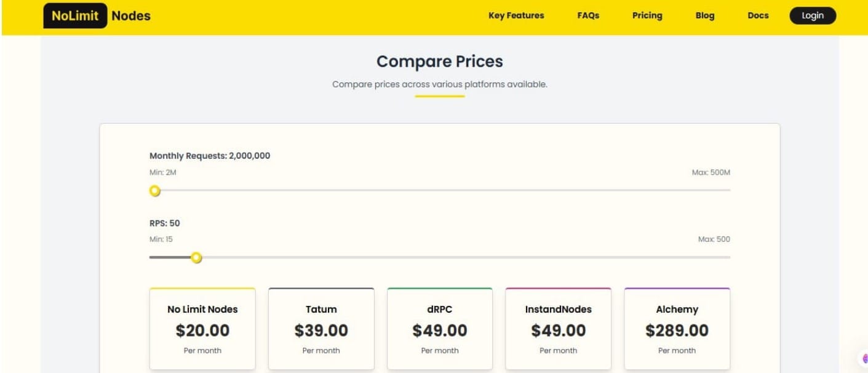Select the No Limit Nodes price card
Image resolution: width=868 pixels, height=373 pixels.
click(202, 329)
